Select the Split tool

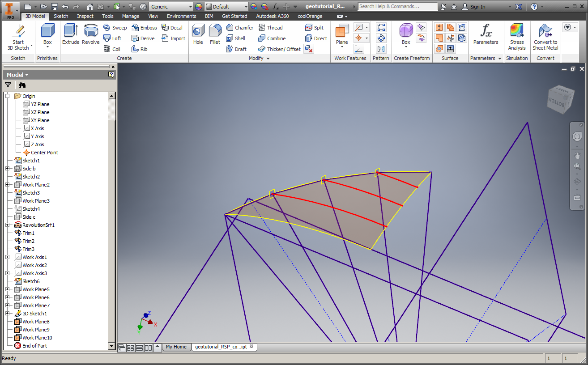click(x=314, y=28)
